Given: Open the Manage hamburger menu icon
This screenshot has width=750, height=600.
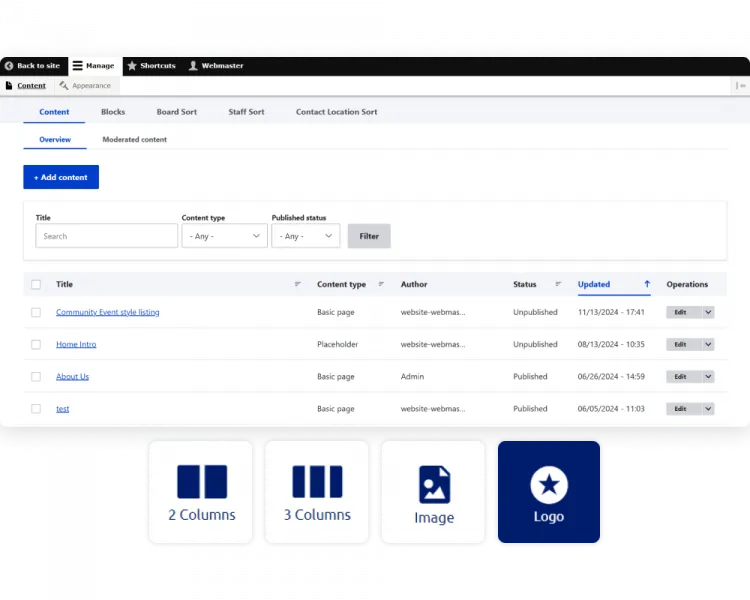Looking at the screenshot, I should (x=77, y=66).
